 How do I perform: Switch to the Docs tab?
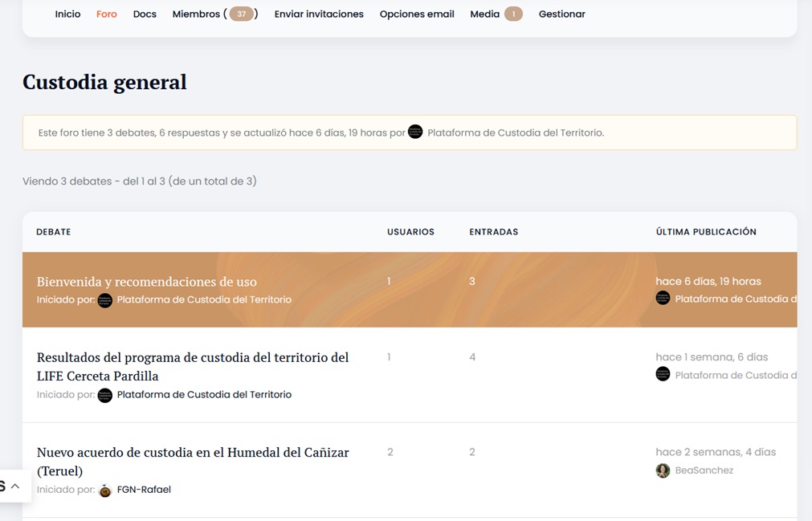click(x=145, y=14)
